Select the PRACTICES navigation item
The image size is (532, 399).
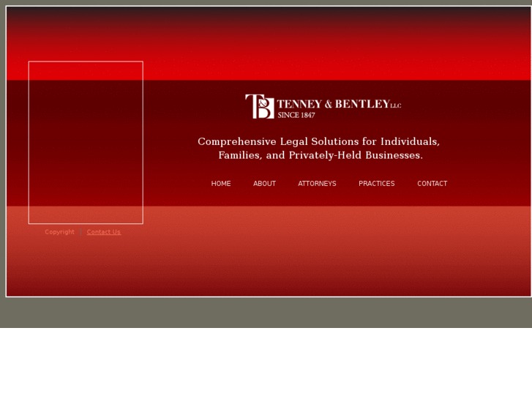click(x=377, y=184)
